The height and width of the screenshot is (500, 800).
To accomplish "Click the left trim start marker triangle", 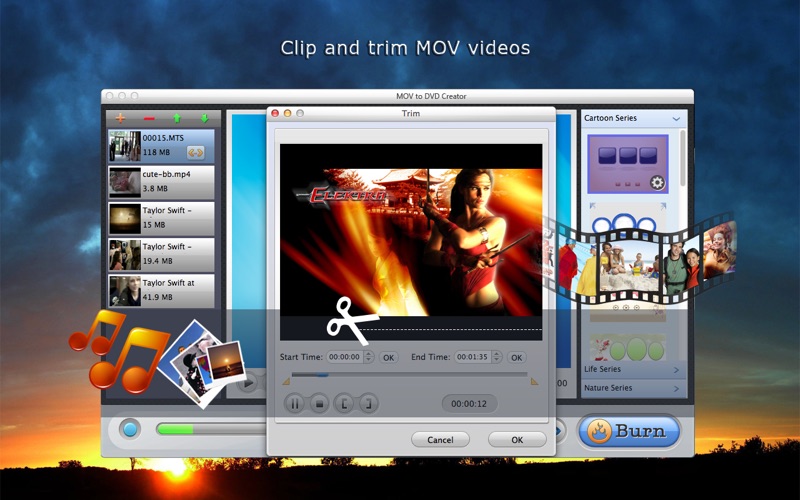I will [286, 382].
